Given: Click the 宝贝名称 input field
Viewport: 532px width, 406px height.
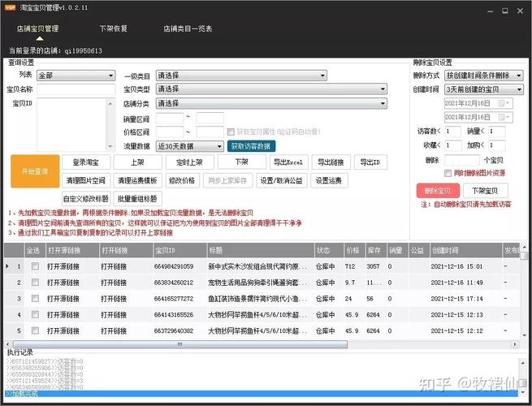Looking at the screenshot, I should tap(76, 89).
